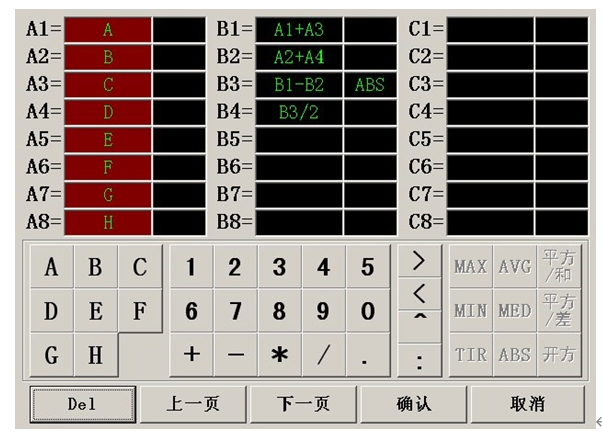Select the B1 field containing A1+A3
The width and height of the screenshot is (602, 433).
(x=299, y=30)
